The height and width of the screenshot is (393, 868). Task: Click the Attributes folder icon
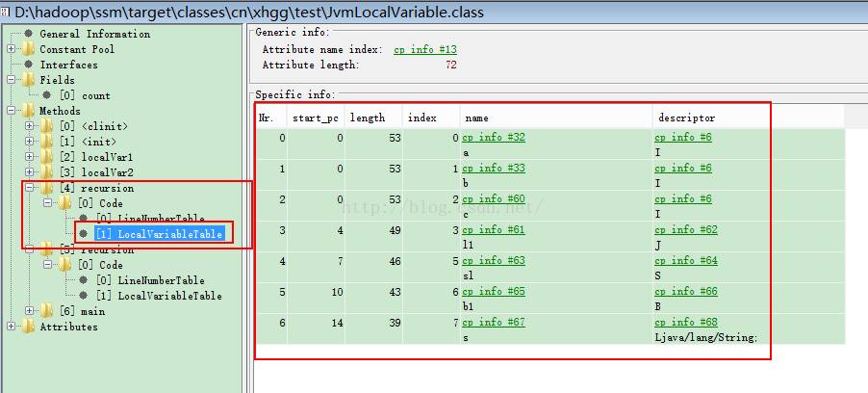[28, 327]
